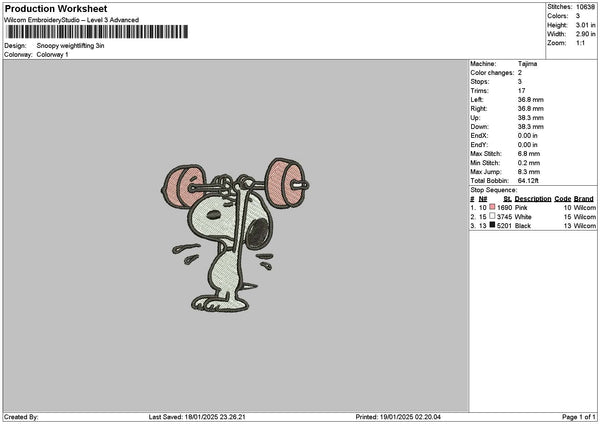The image size is (600, 424).
Task: Click stitch count 3745 in White row
Action: 504,217
